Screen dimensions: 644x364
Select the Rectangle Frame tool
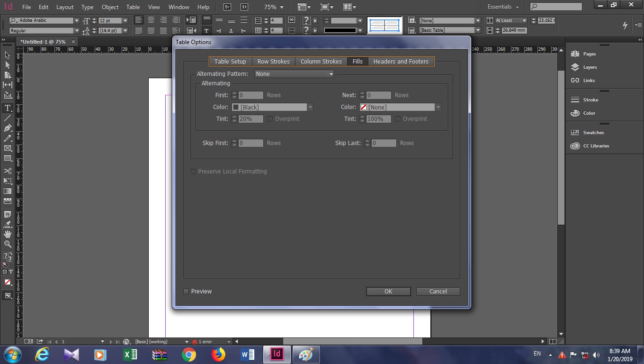pyautogui.click(x=8, y=148)
